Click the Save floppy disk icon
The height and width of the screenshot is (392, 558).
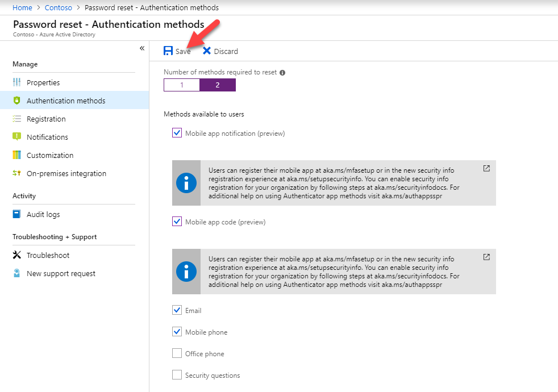[x=168, y=51]
